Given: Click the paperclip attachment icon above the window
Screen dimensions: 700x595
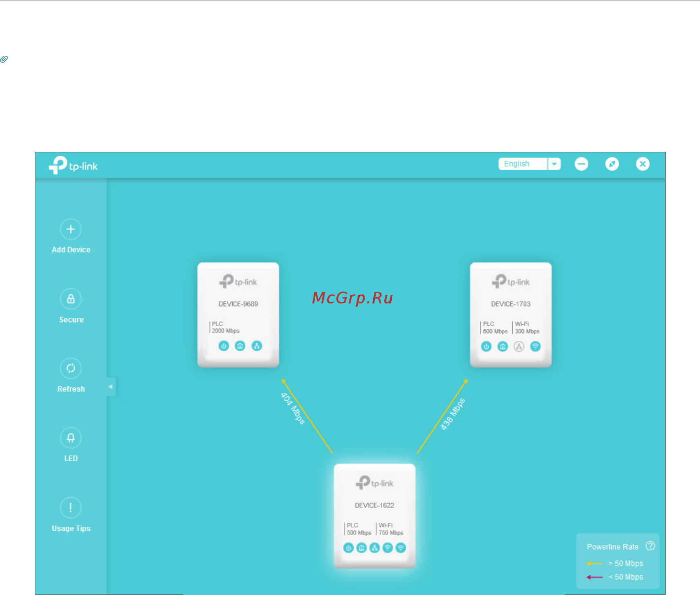Looking at the screenshot, I should point(4,59).
